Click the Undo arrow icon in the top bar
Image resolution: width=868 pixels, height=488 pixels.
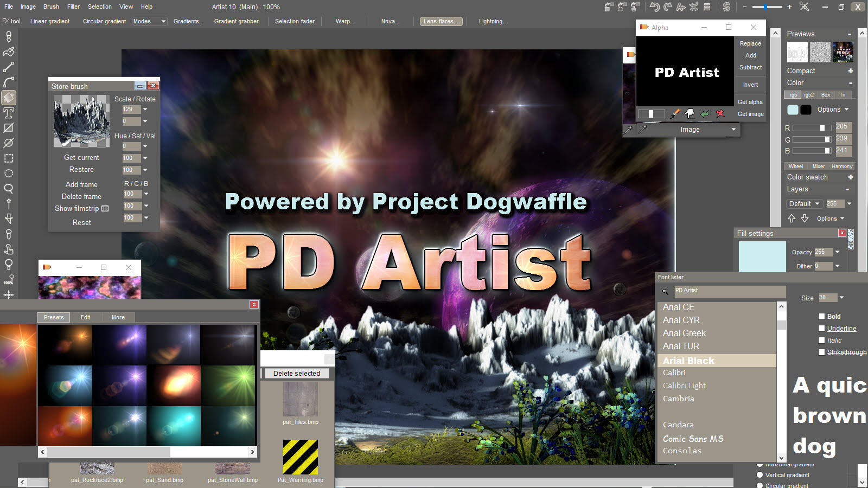click(655, 6)
